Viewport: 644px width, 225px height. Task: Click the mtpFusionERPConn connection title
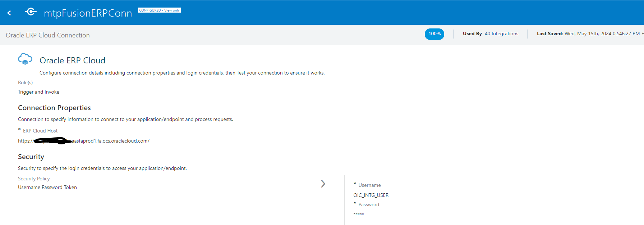click(88, 13)
